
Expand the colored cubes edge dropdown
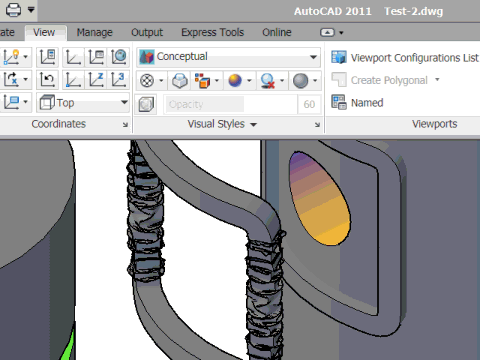click(x=217, y=81)
